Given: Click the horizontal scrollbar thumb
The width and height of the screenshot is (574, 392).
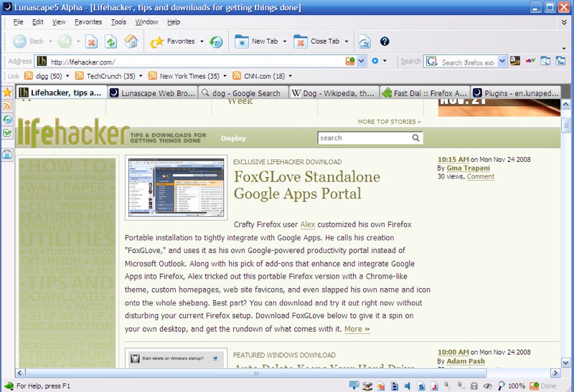Looking at the screenshot, I should click(256, 373).
